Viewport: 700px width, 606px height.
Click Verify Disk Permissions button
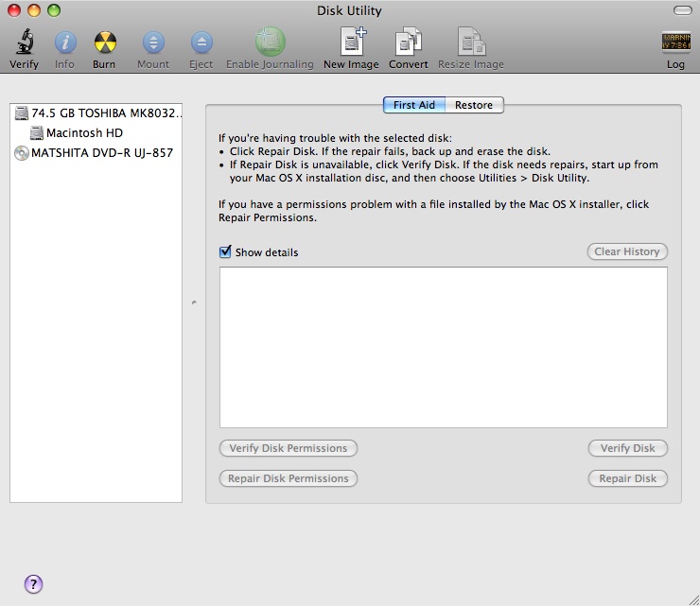pyautogui.click(x=289, y=448)
